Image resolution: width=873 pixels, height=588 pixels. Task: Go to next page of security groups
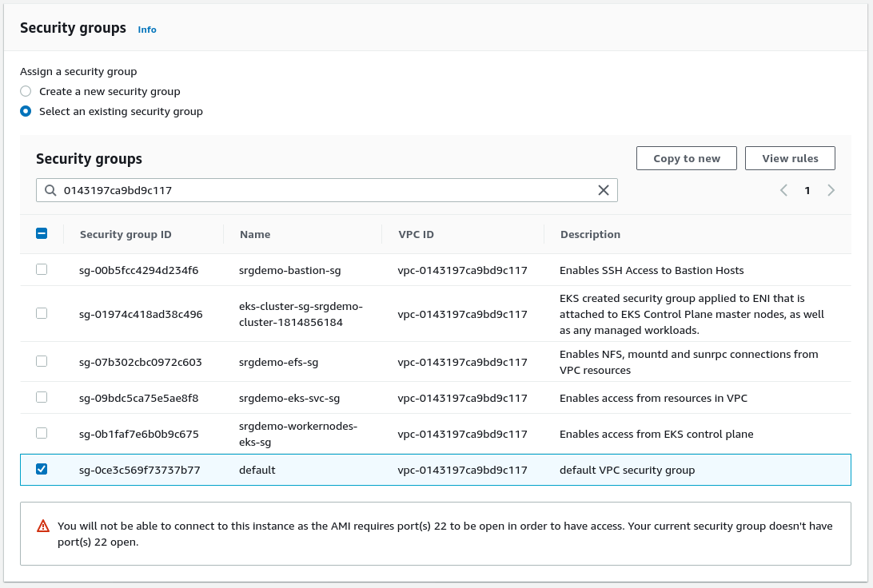pos(831,190)
